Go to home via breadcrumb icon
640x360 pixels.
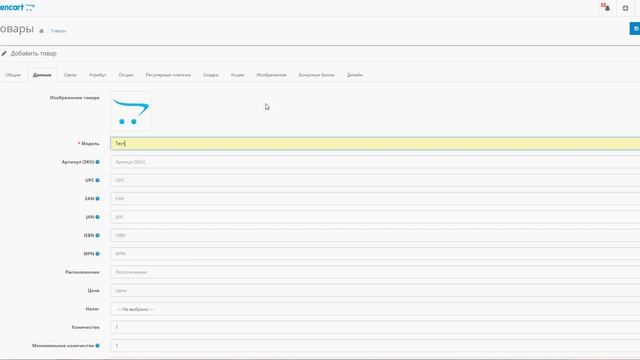pos(41,31)
